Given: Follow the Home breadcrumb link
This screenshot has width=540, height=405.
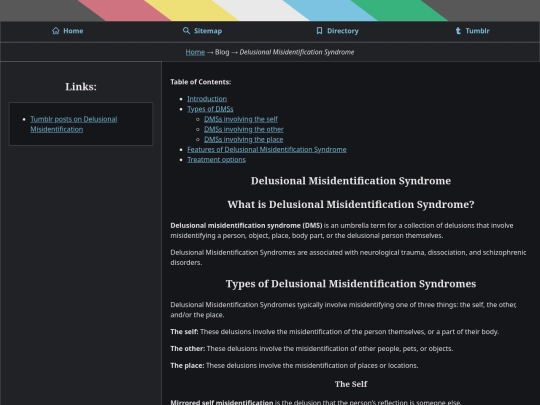Looking at the screenshot, I should pyautogui.click(x=195, y=52).
